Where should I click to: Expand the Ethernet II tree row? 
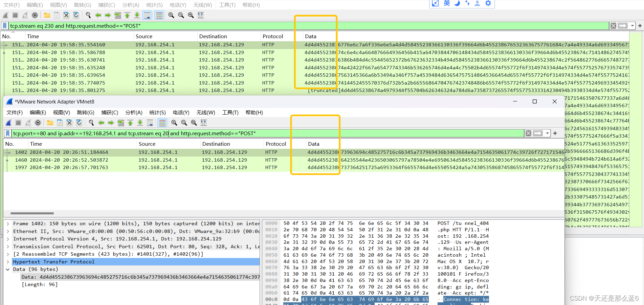(8, 231)
